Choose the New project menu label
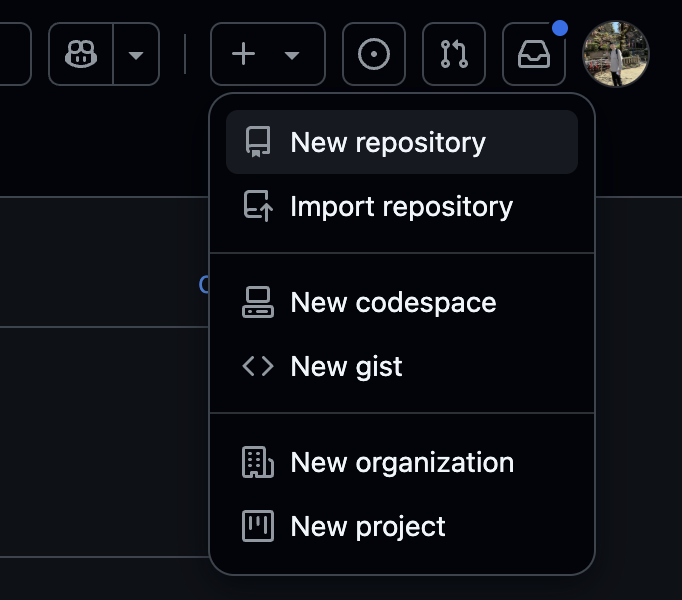 pyautogui.click(x=368, y=526)
